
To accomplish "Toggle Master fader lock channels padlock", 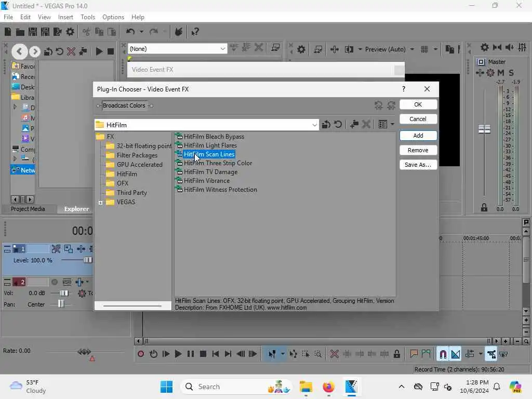I will pos(484,207).
